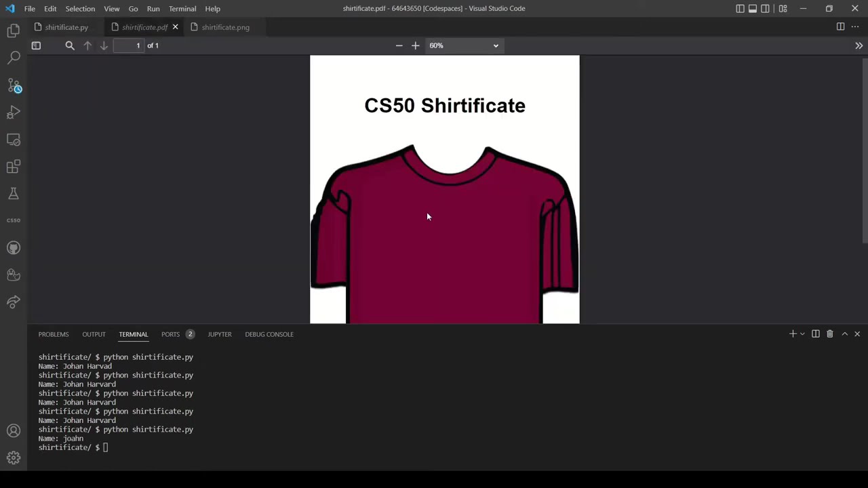Open the Accounts menu
Screen dimensions: 868x488
click(14, 431)
